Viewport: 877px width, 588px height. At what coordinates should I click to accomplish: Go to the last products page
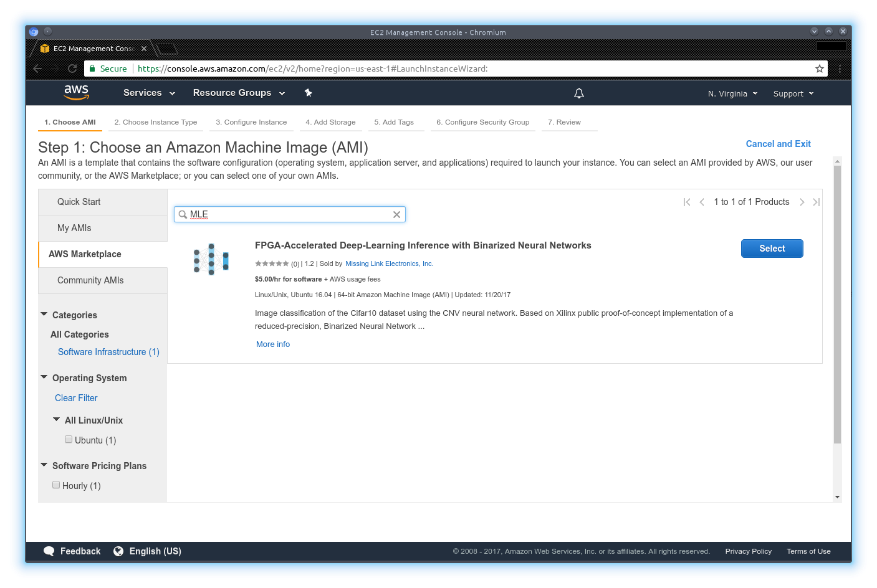(x=816, y=202)
